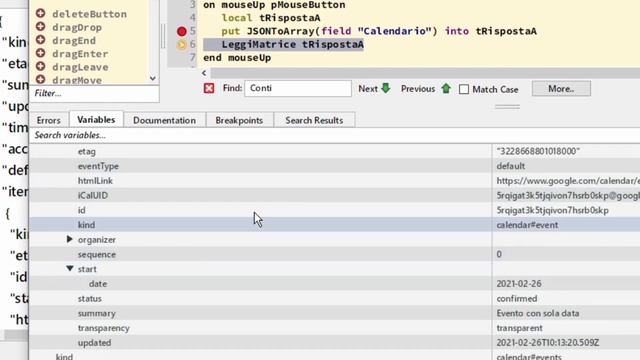Click the Search variables field

tap(335, 135)
